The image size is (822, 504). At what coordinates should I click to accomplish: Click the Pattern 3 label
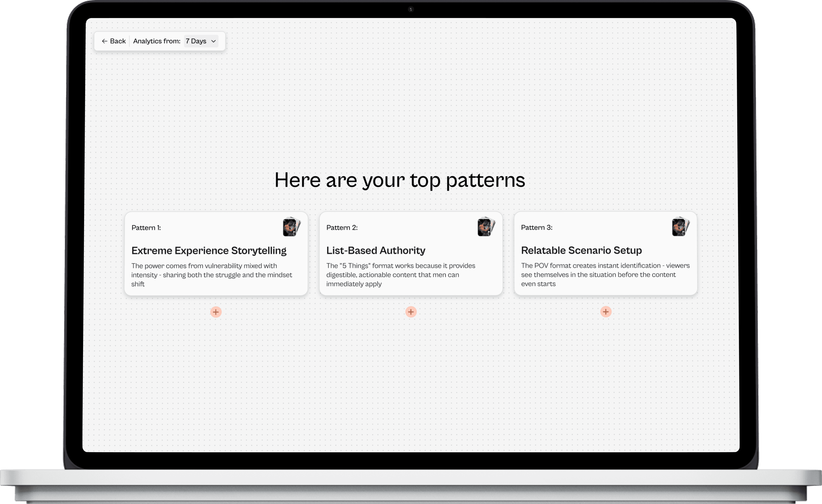point(537,227)
